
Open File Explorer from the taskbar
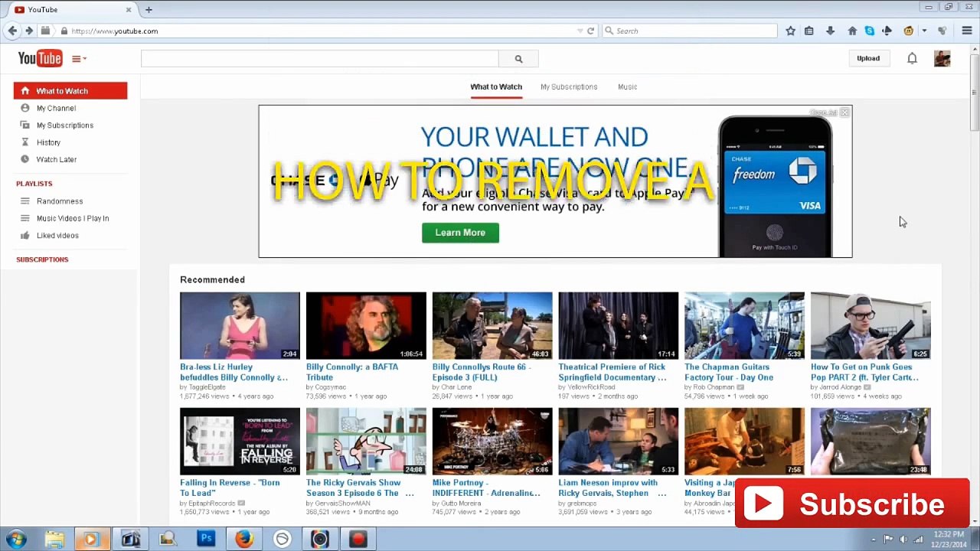coord(54,540)
